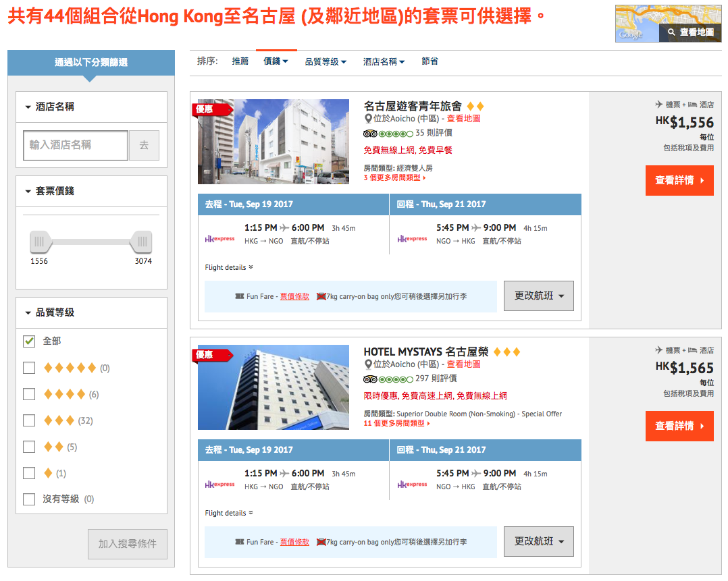Click the airplane icon above the HK$1,556 price
Screen dimensions: 728x581
(x=659, y=105)
